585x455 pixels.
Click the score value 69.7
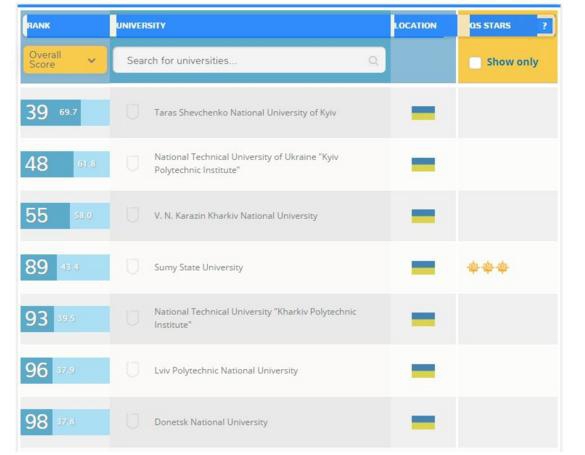click(x=68, y=112)
